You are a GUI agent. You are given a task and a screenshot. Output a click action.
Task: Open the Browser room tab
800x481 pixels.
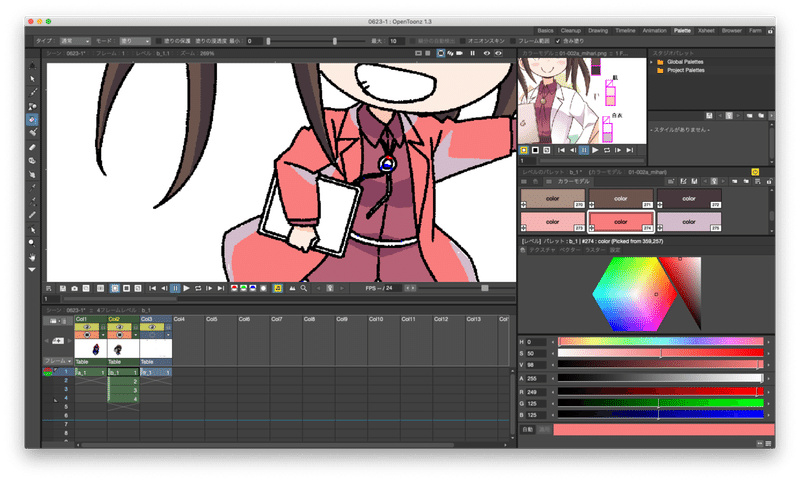tap(731, 31)
